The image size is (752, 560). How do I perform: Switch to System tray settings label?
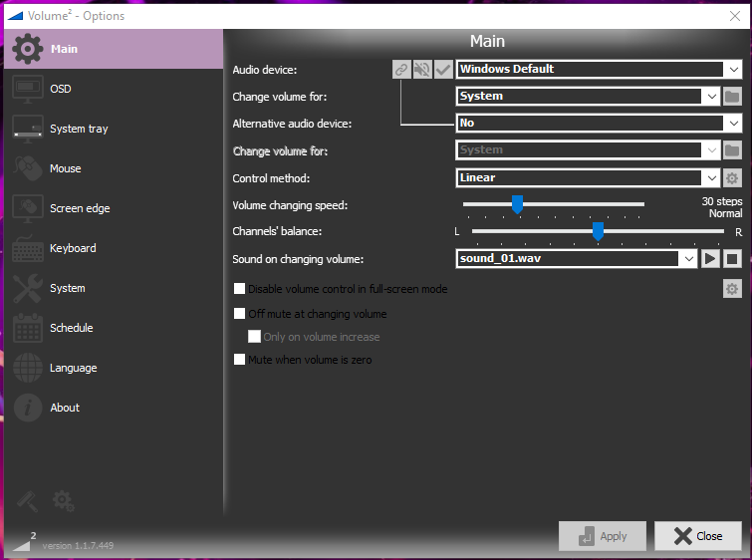pos(79,129)
